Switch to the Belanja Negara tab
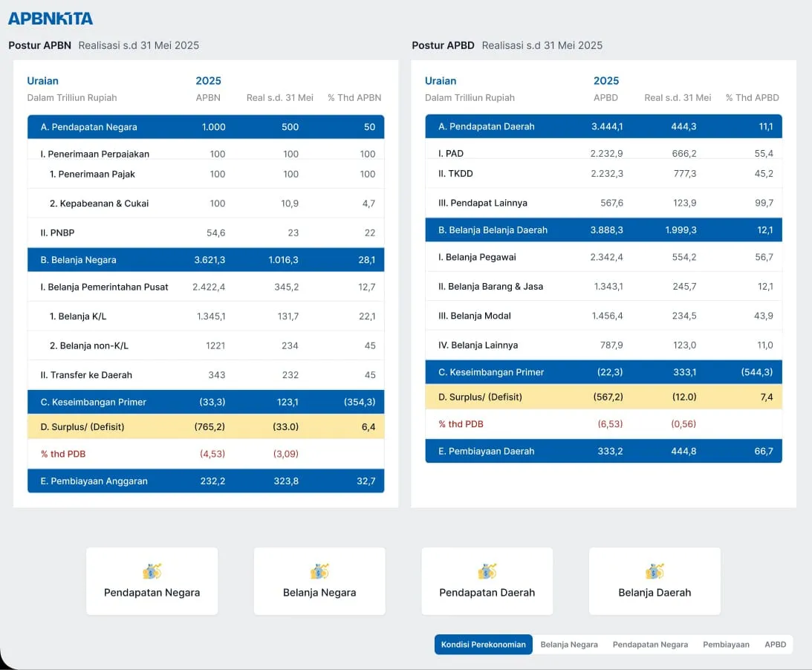Screen dimensions: 812x670 click(x=569, y=645)
